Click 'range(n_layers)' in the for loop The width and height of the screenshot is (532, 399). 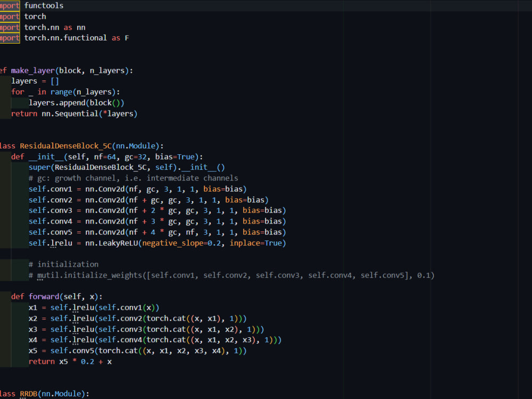(x=83, y=92)
